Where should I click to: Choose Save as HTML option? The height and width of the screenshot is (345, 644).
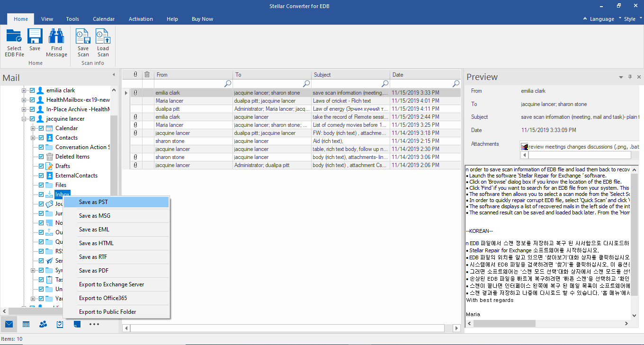pyautogui.click(x=116, y=243)
